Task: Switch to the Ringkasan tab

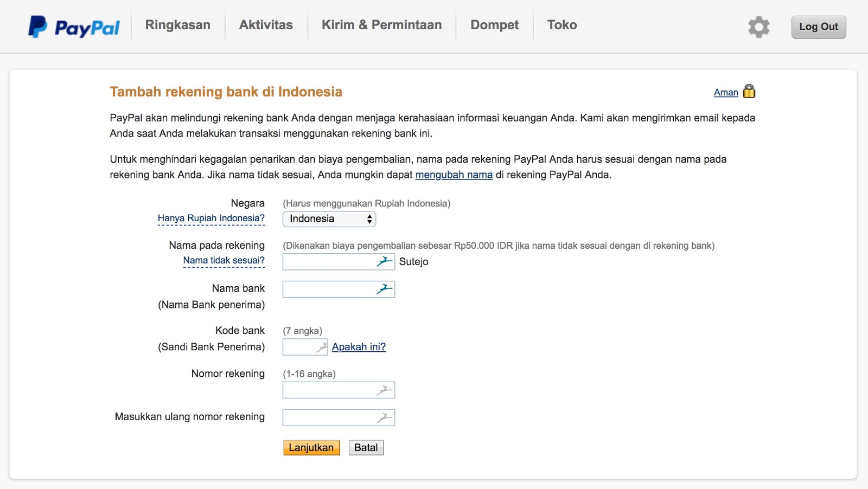Action: coord(177,25)
